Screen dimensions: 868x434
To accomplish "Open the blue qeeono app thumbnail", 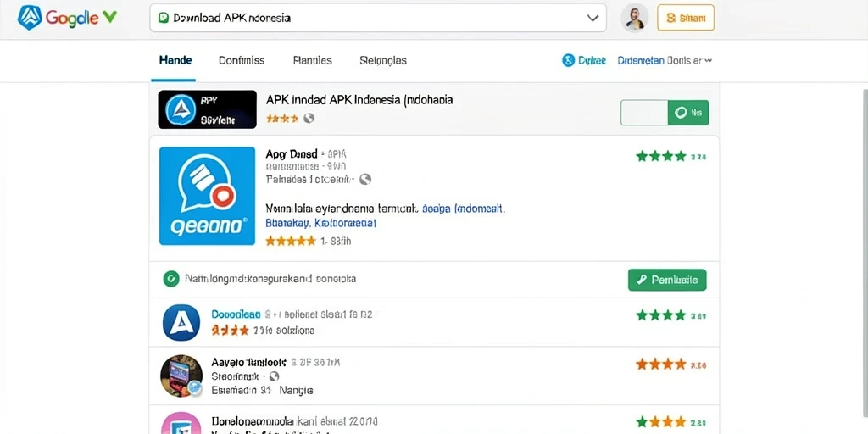I will (x=207, y=196).
